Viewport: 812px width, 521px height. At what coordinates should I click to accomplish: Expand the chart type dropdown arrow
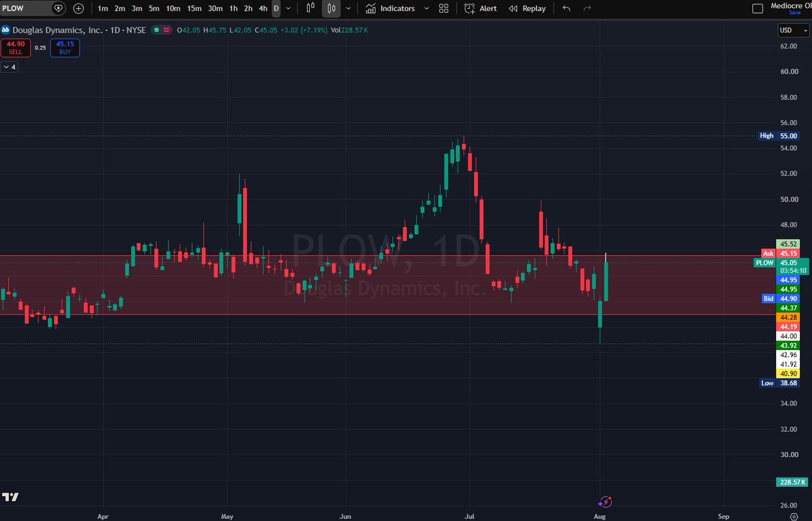point(348,8)
